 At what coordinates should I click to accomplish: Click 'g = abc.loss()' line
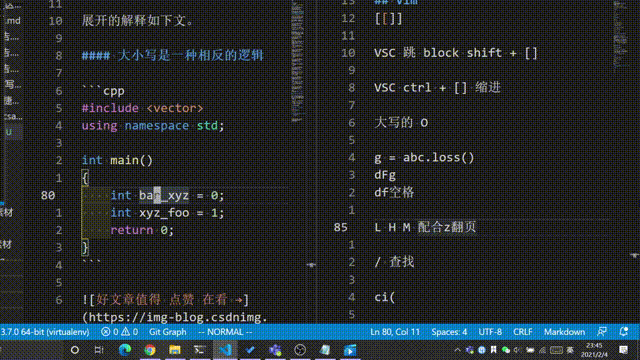pyautogui.click(x=424, y=158)
